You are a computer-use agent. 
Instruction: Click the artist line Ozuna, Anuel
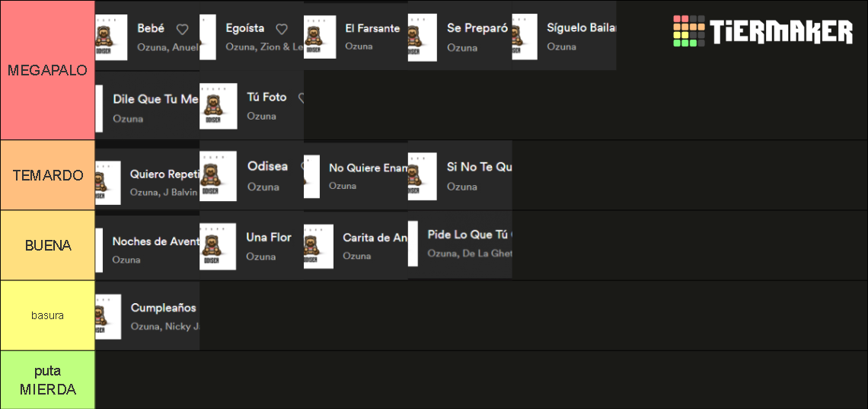(168, 47)
